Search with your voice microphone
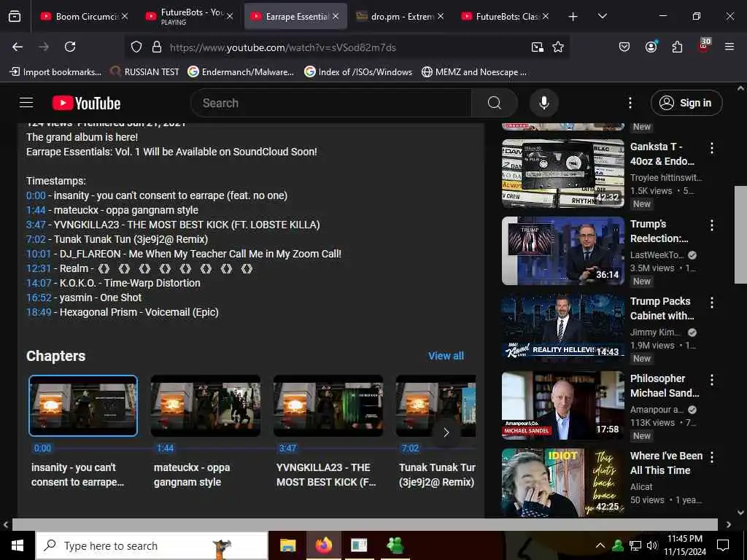 pyautogui.click(x=544, y=103)
